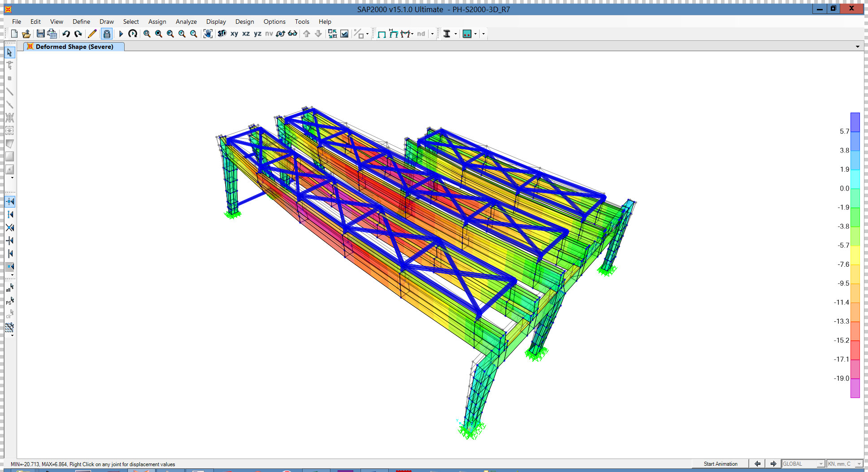Select the Deformed Shape (Severe) tab
Image resolution: width=868 pixels, height=472 pixels.
click(74, 47)
